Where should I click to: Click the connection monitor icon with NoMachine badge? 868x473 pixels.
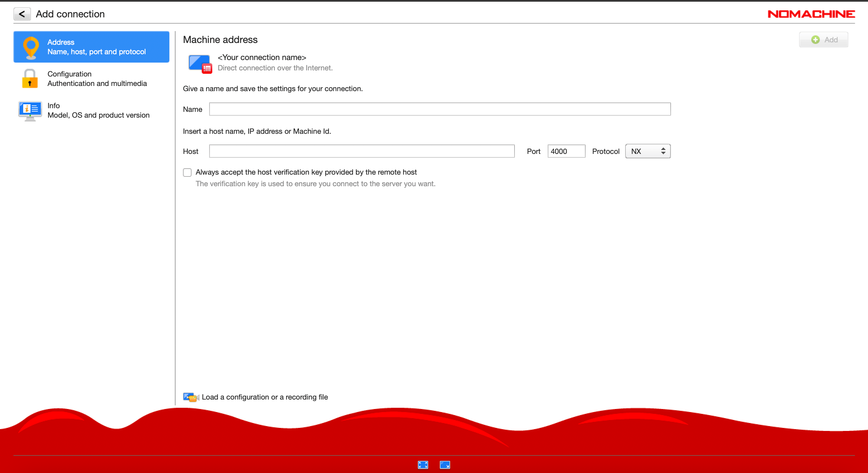click(200, 64)
